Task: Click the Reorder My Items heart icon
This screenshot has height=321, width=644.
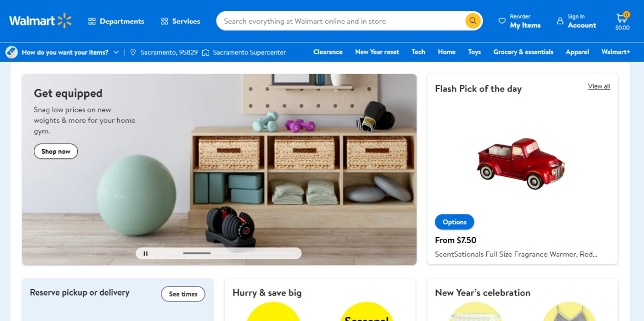Action: pos(502,21)
